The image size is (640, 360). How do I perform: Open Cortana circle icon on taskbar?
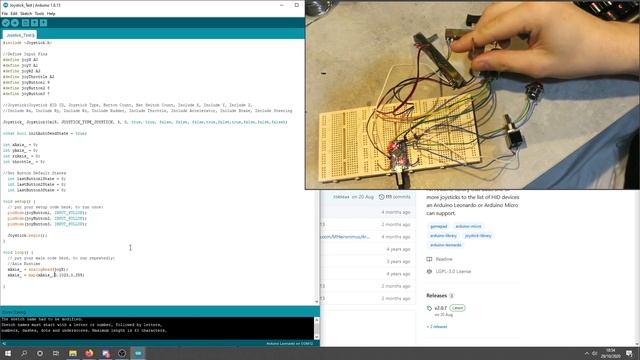point(40,353)
